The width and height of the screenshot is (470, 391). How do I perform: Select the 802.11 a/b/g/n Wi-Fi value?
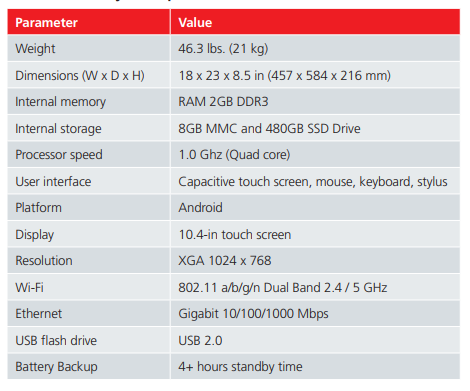[283, 288]
